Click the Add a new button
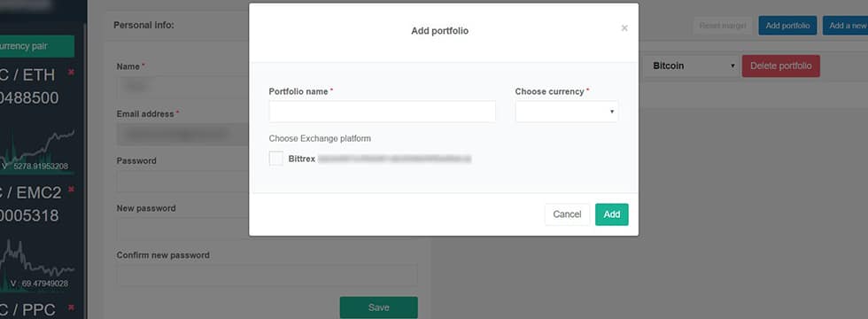This screenshot has width=868, height=319. (845, 26)
